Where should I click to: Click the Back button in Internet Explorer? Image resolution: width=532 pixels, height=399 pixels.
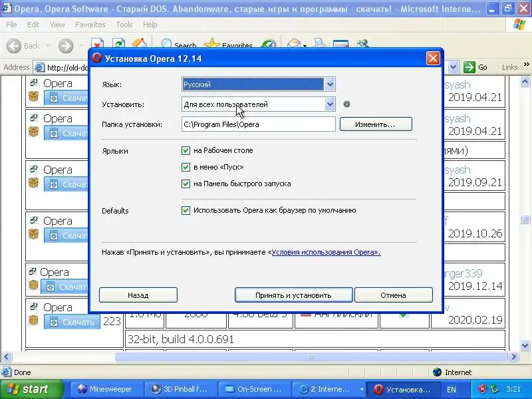coord(23,46)
